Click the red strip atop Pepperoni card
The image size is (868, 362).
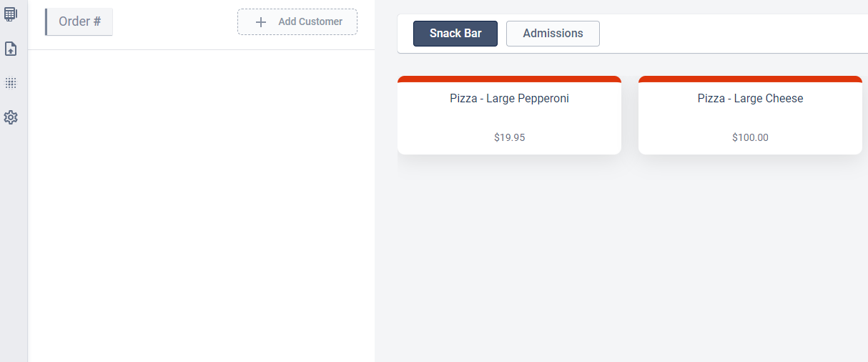point(509,79)
